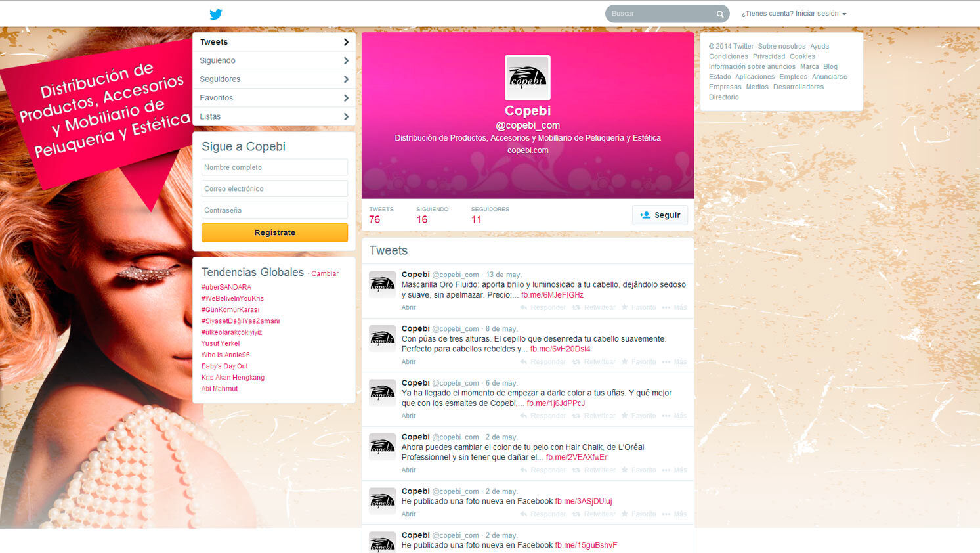Click the #uberSANDARA trending hashtag
Viewport: 980px width, 553px height.
coord(226,287)
